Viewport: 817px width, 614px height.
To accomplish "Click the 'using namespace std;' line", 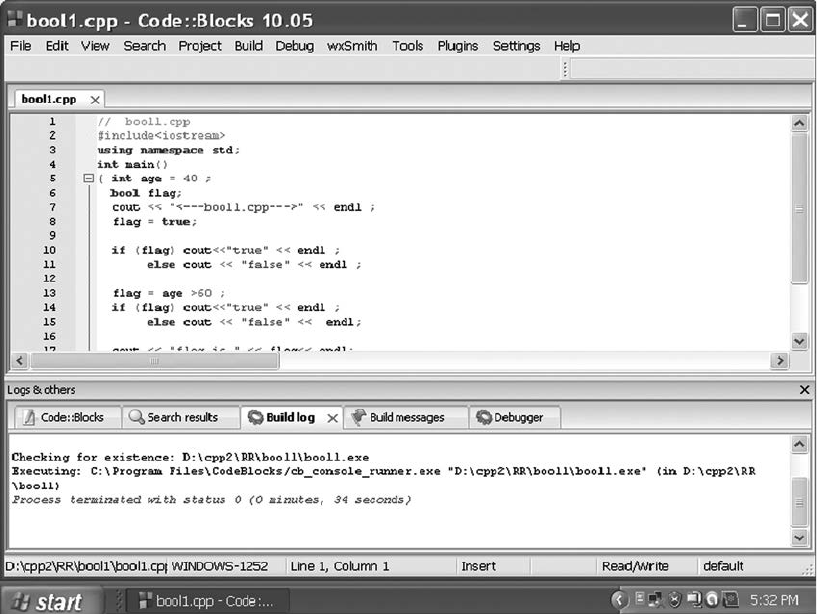I will [168, 150].
